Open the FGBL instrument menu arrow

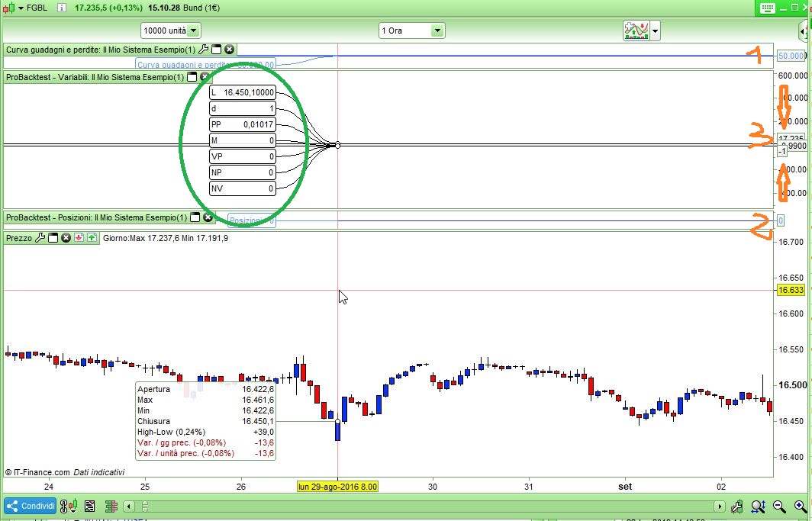click(21, 8)
